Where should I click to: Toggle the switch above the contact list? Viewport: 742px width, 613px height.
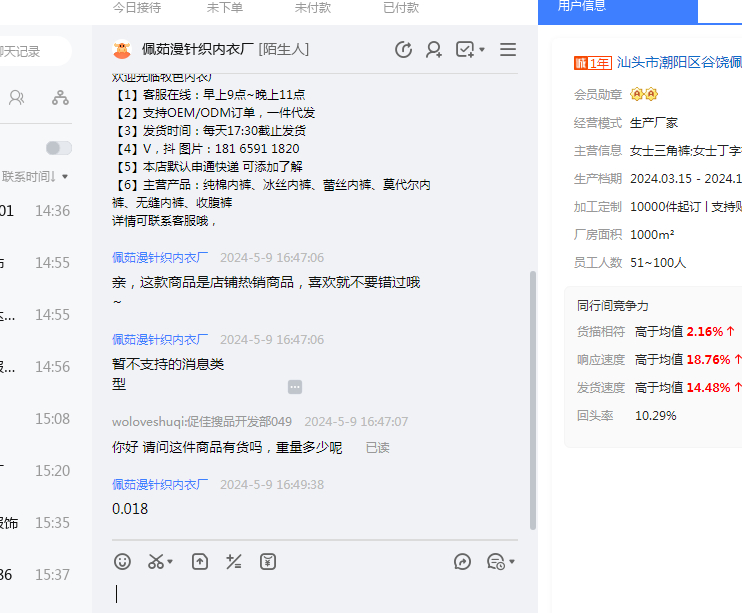click(x=59, y=148)
